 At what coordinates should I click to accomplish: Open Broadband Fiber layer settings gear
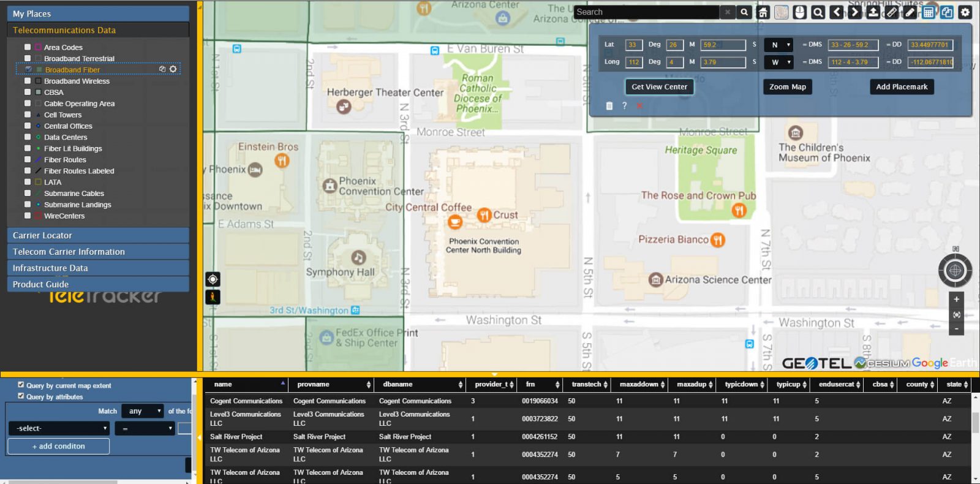point(173,69)
